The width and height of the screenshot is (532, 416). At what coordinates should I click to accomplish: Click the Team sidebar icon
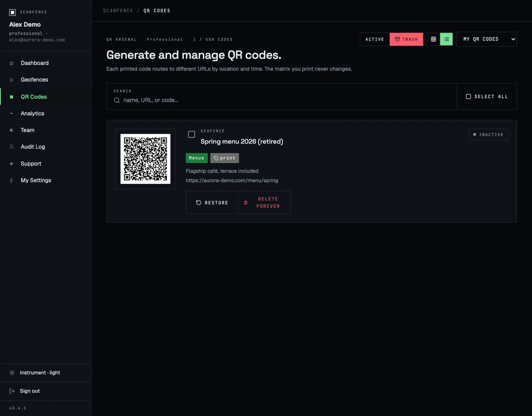pyautogui.click(x=11, y=130)
